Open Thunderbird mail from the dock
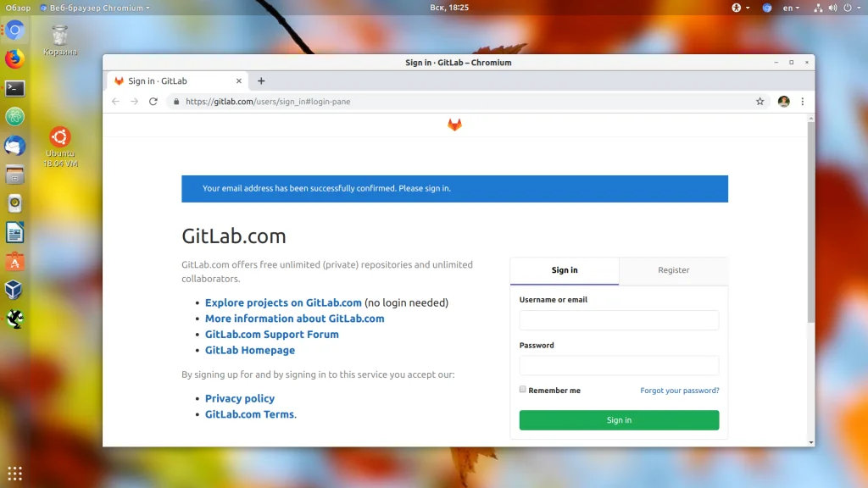Image resolution: width=868 pixels, height=488 pixels. click(15, 146)
